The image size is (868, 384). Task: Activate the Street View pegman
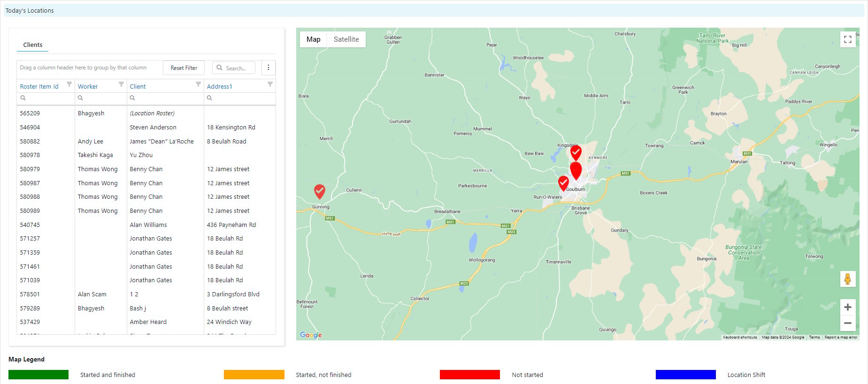pos(848,279)
